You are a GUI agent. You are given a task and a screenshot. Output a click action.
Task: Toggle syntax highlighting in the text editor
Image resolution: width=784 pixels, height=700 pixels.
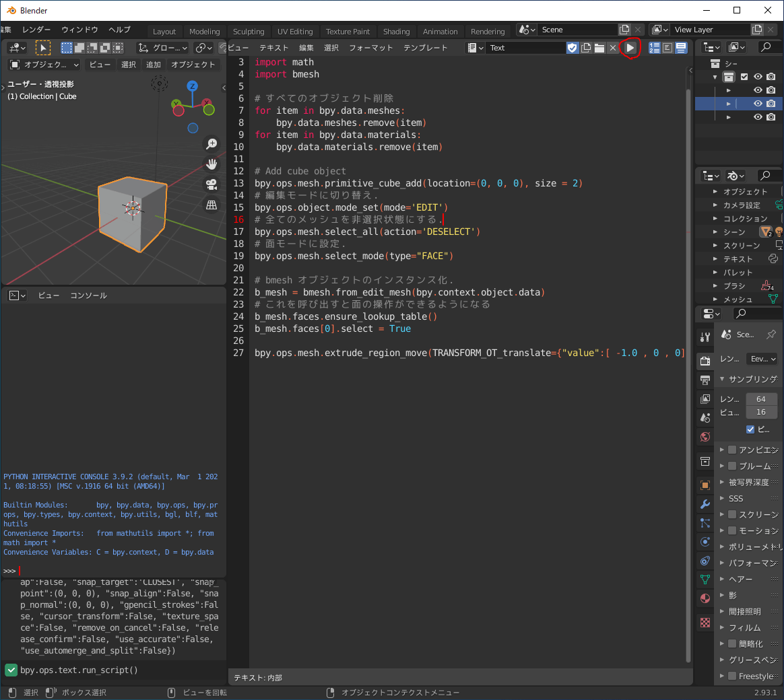tap(681, 48)
